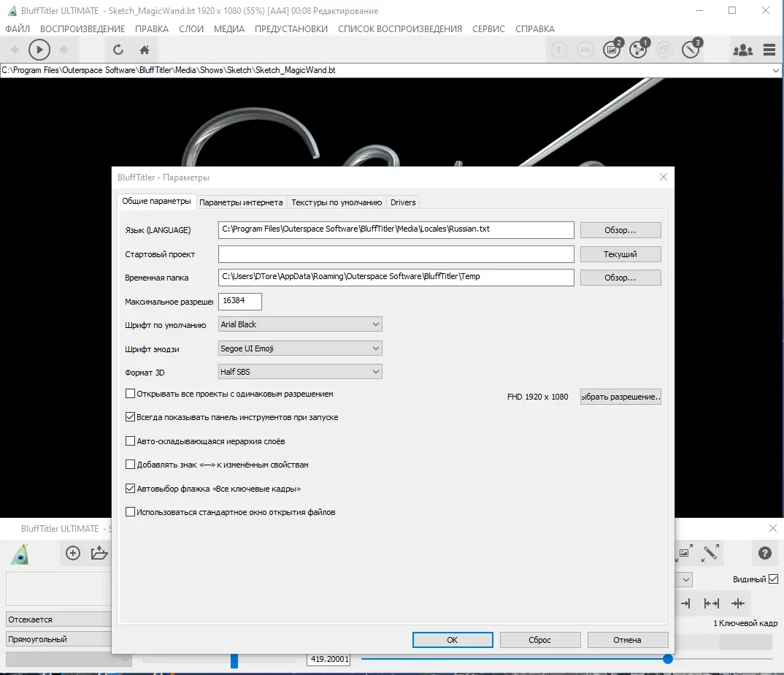Open the 'Отсекается' dropdown
Screen dimensions: 784x675
pos(58,619)
